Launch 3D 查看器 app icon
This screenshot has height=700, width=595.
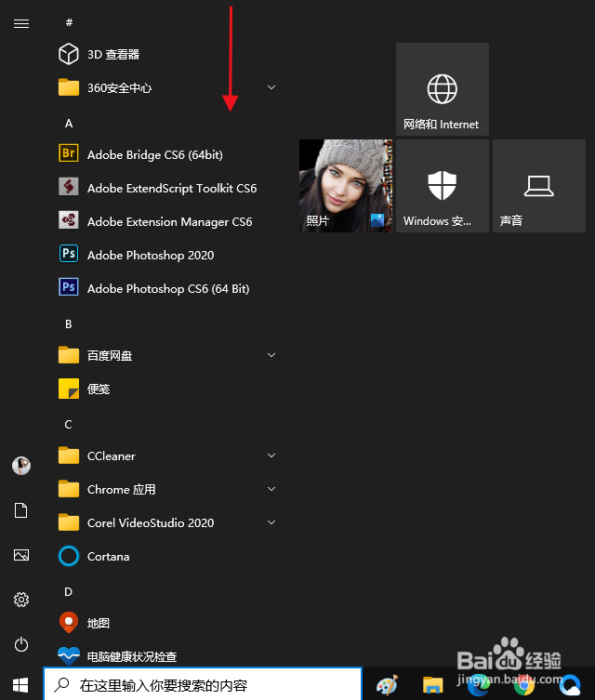[68, 54]
